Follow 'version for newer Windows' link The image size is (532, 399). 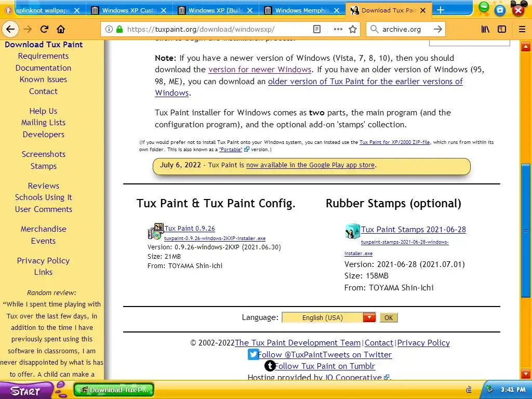point(260,69)
